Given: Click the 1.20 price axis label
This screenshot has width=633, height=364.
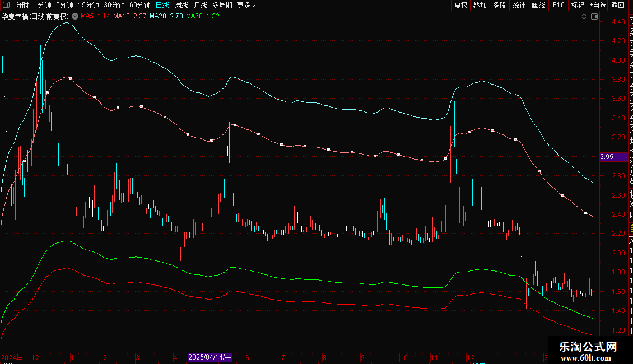Looking at the screenshot, I should [618, 330].
